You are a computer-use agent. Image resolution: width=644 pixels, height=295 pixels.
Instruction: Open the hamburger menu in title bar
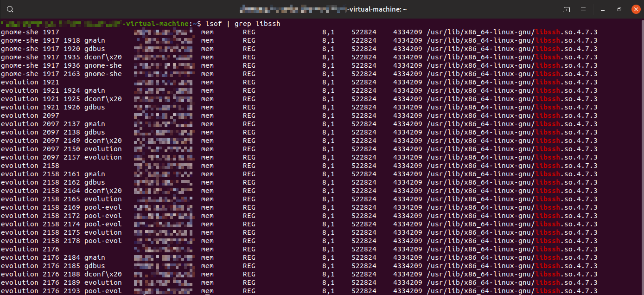[x=583, y=9]
